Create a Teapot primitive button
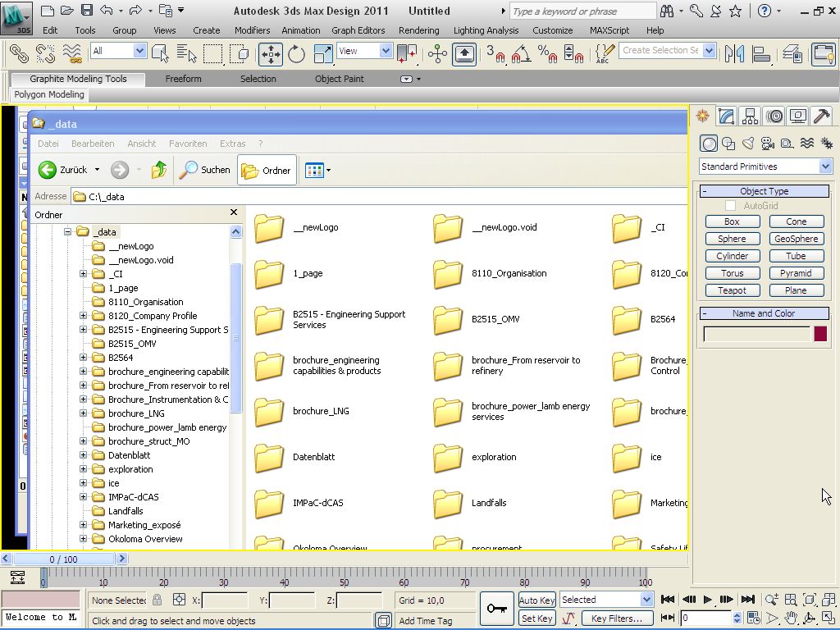The height and width of the screenshot is (630, 840). [x=732, y=290]
